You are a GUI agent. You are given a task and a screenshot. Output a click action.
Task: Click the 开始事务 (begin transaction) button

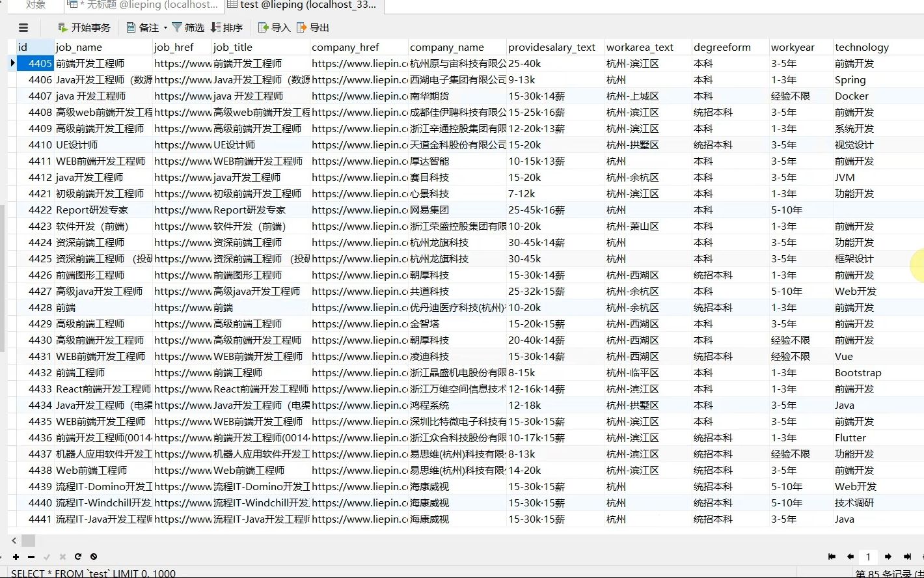click(x=85, y=27)
